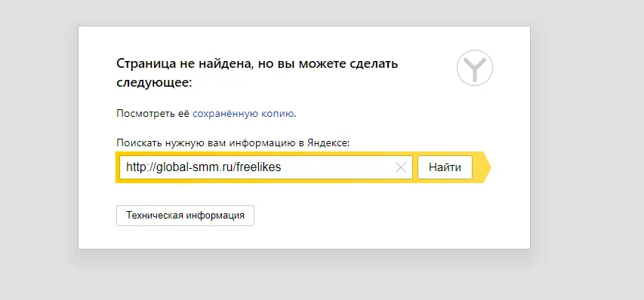This screenshot has height=300, width=644.
Task: Click the Yandex Browser logo icon
Action: pyautogui.click(x=475, y=68)
